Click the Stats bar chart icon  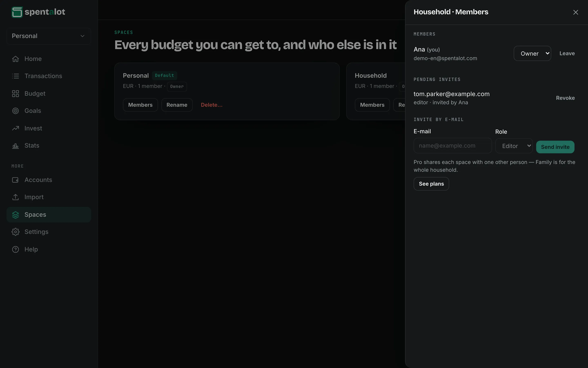[x=16, y=146]
